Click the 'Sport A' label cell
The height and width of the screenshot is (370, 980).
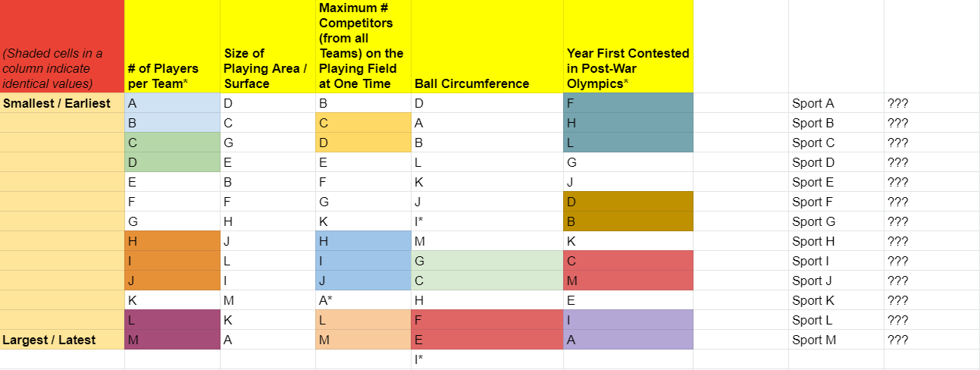point(836,103)
